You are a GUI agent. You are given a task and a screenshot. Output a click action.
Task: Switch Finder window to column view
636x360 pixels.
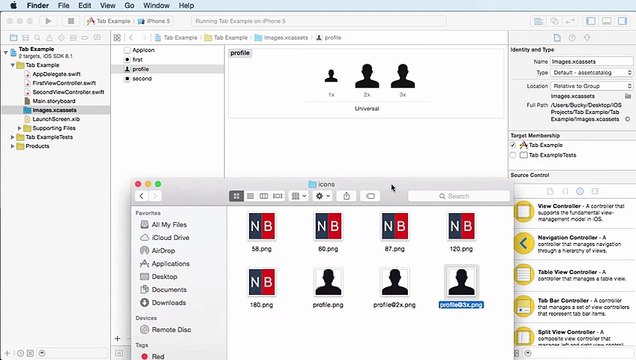click(x=264, y=196)
